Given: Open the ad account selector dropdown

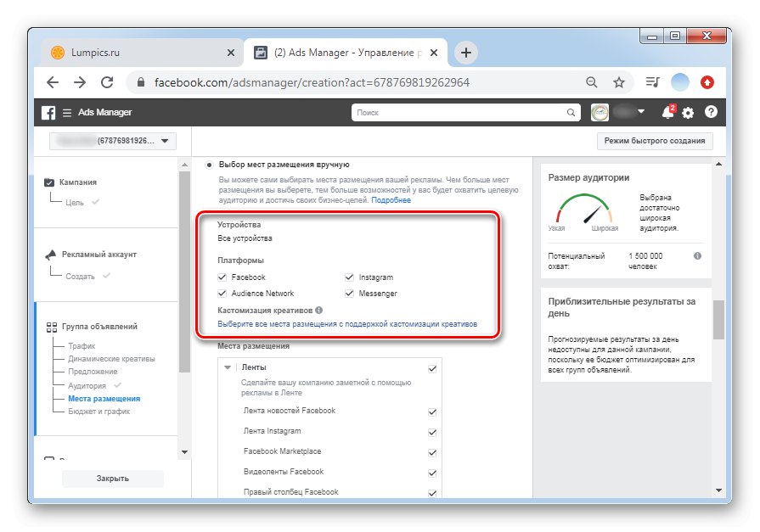Looking at the screenshot, I should [113, 141].
